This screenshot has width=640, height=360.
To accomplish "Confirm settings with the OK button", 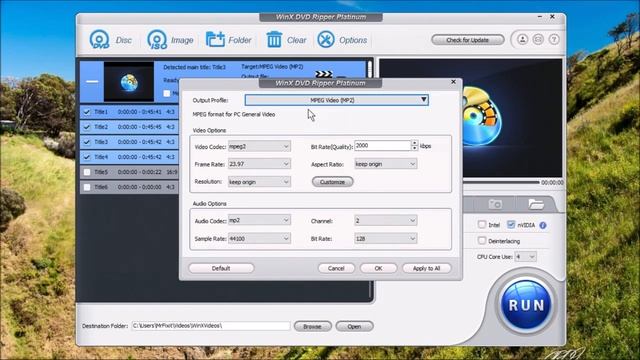I will [378, 268].
